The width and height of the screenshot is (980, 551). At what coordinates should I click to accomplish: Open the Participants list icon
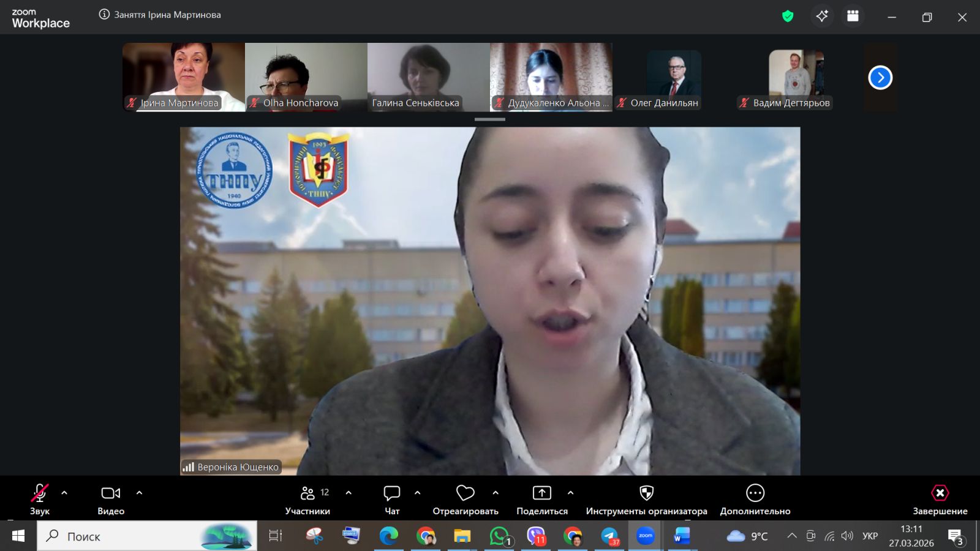point(307,493)
